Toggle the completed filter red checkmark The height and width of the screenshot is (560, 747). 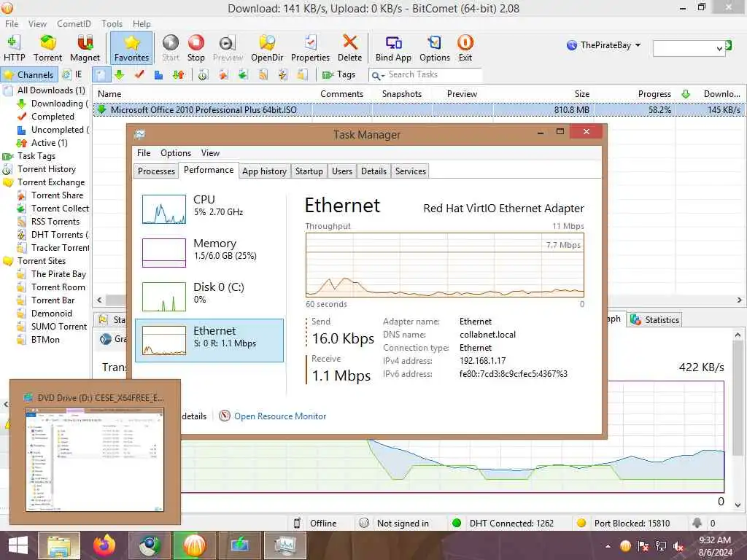coord(139,75)
